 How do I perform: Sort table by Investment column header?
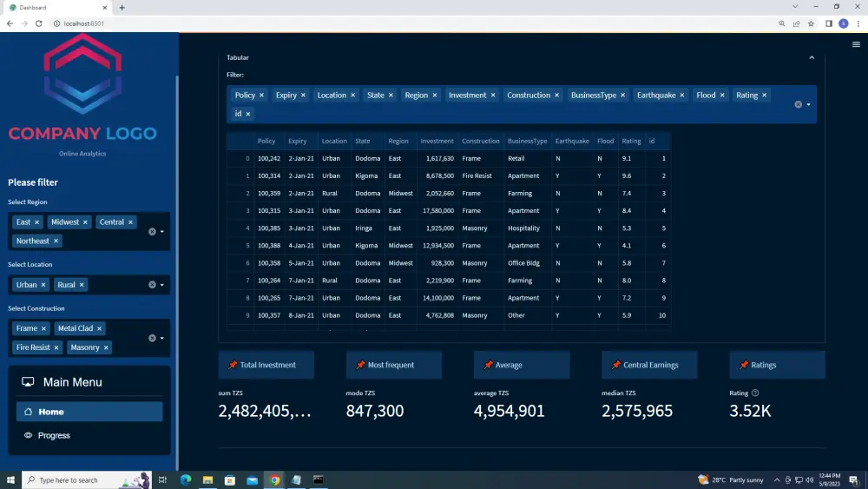click(437, 142)
